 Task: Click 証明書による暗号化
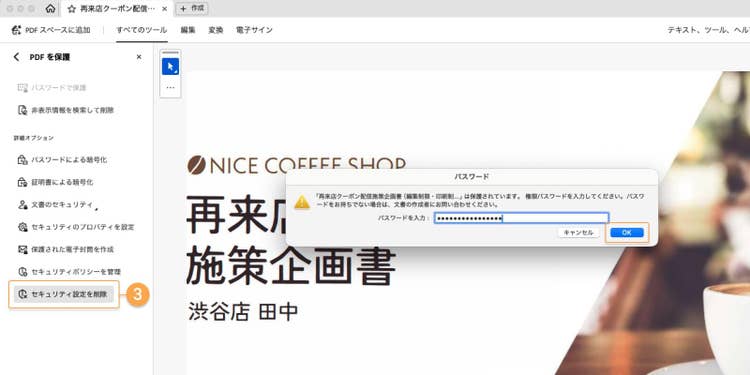pos(55,182)
